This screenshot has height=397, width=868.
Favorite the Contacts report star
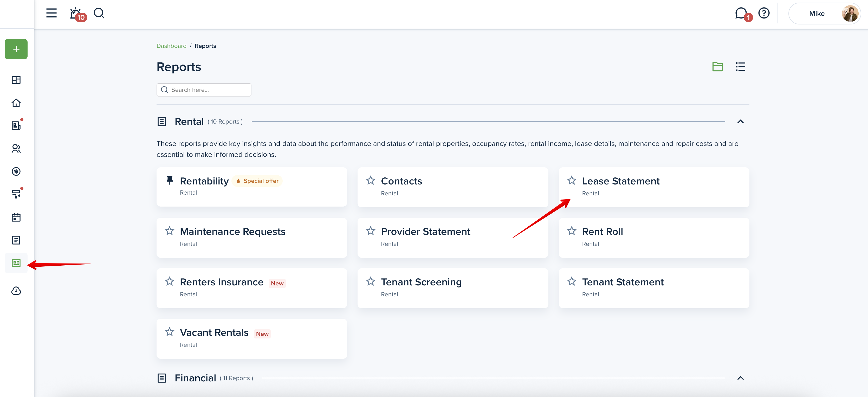[x=371, y=180]
